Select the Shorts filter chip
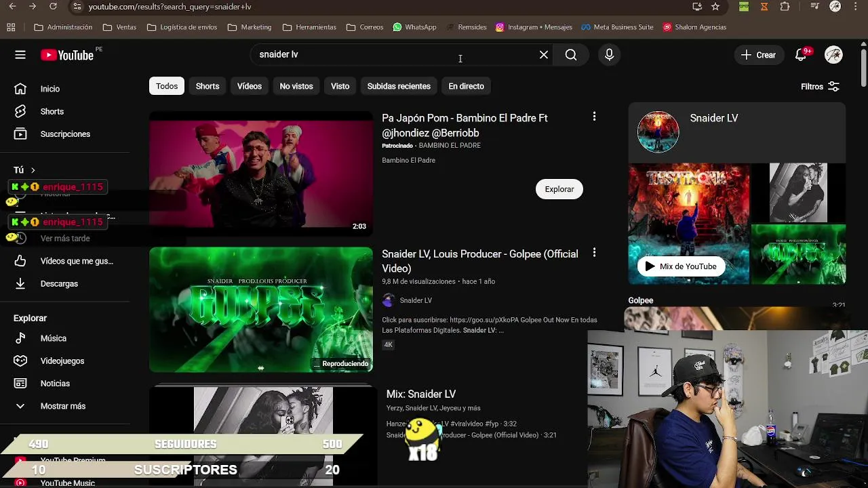868x488 pixels. [x=208, y=86]
